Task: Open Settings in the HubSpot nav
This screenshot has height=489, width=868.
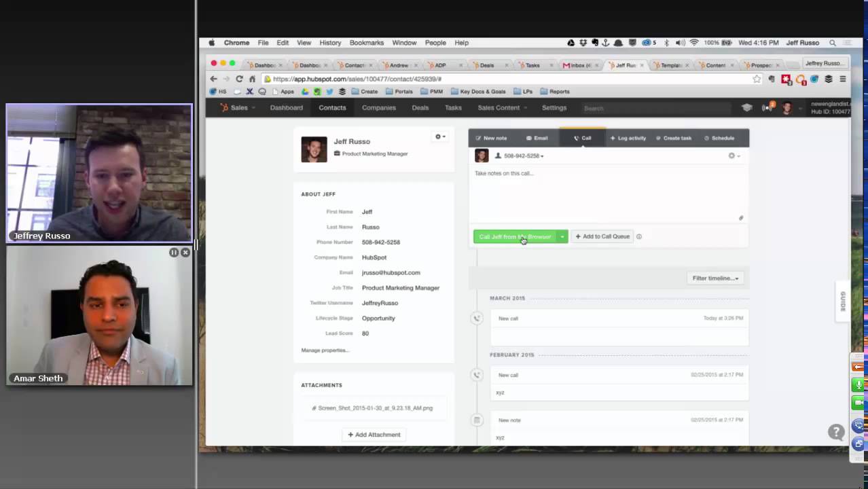Action: 554,107
